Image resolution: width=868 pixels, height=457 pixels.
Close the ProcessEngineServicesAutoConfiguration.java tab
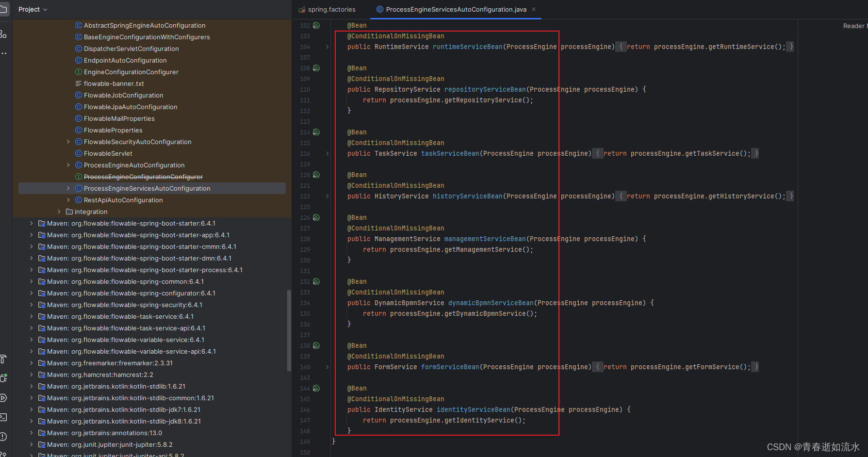coord(534,9)
